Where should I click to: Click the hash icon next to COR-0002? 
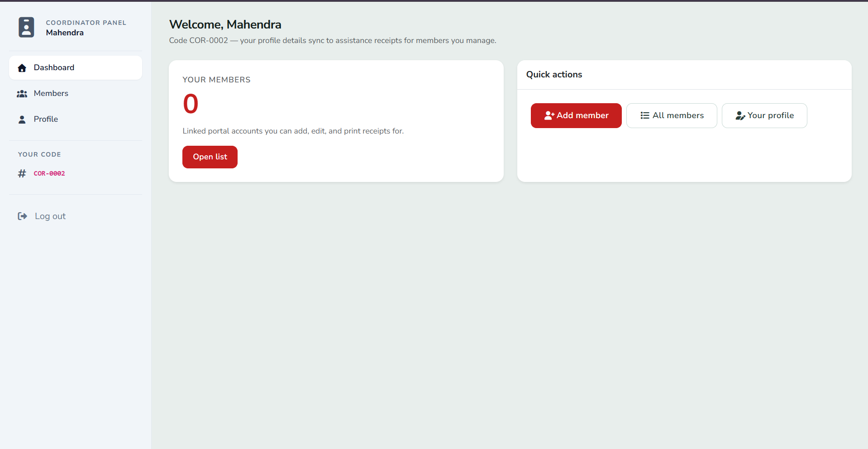pos(22,173)
